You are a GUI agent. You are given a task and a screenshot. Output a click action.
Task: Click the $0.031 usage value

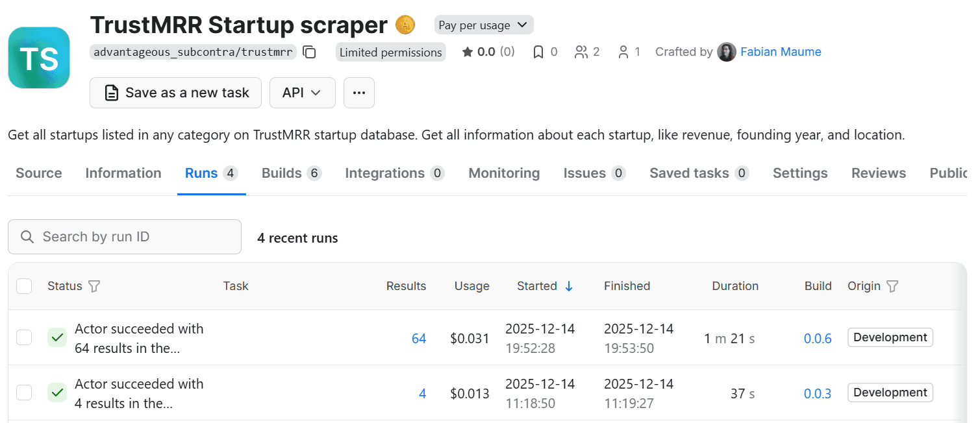tap(470, 339)
